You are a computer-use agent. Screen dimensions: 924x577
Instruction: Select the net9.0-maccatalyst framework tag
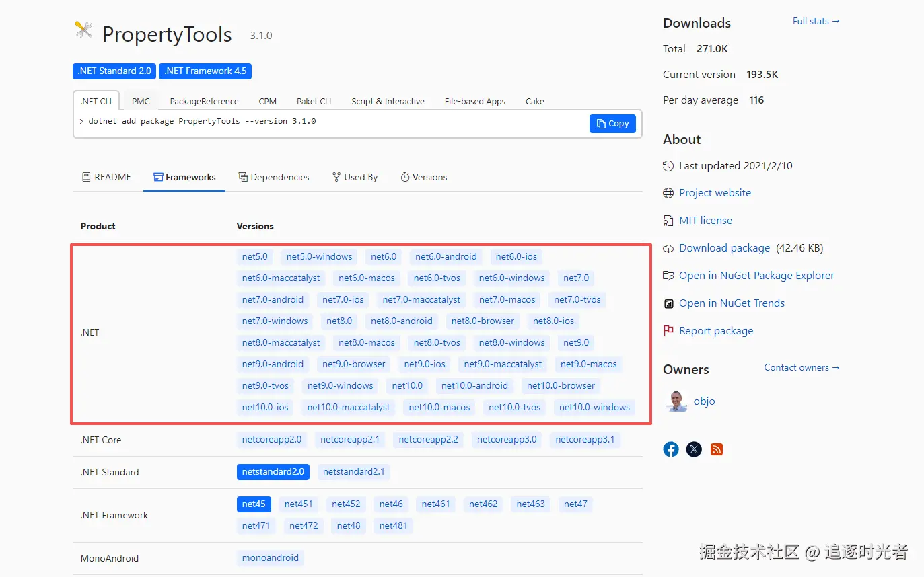point(503,364)
